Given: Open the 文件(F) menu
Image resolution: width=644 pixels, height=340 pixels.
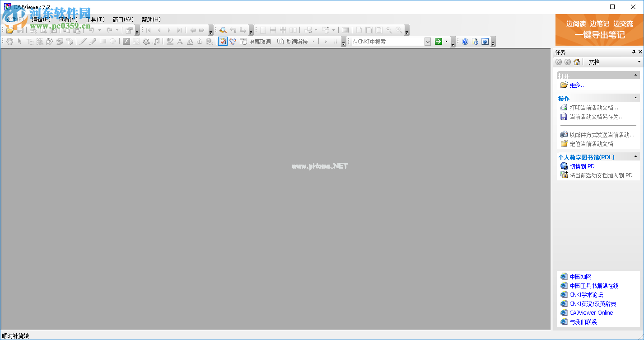Looking at the screenshot, I should [x=14, y=19].
